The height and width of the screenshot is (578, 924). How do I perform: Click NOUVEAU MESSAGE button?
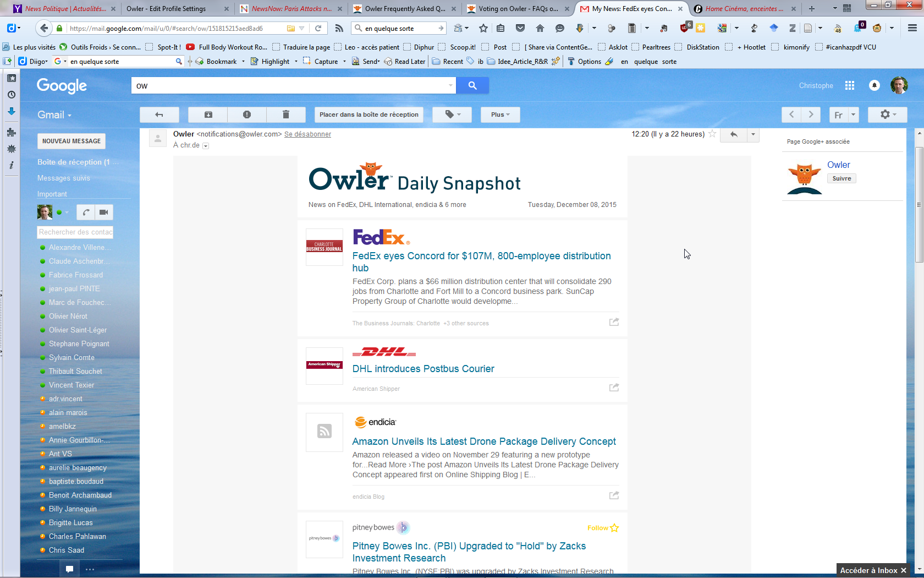coord(71,141)
